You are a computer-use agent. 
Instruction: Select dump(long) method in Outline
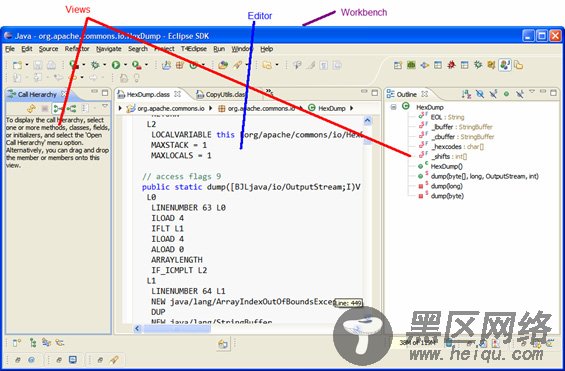click(x=446, y=186)
